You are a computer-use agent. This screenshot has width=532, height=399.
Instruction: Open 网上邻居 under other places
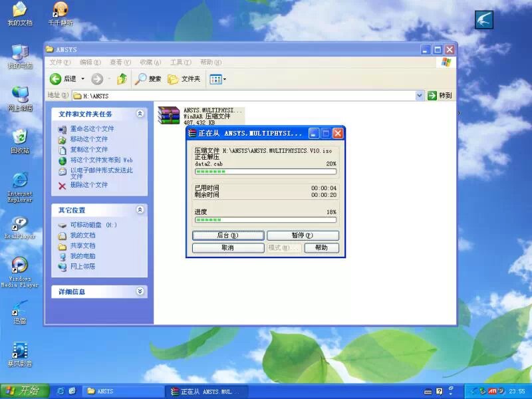coord(82,267)
